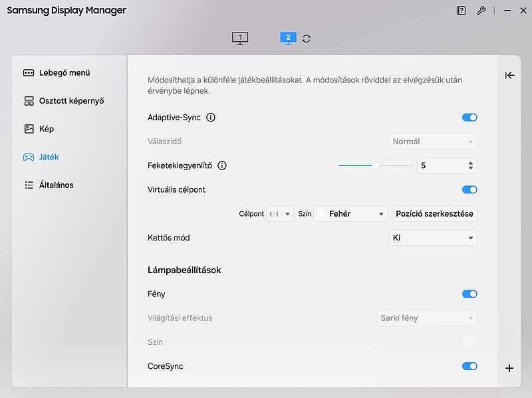Open the help guide icon
The height and width of the screenshot is (398, 532).
(461, 11)
